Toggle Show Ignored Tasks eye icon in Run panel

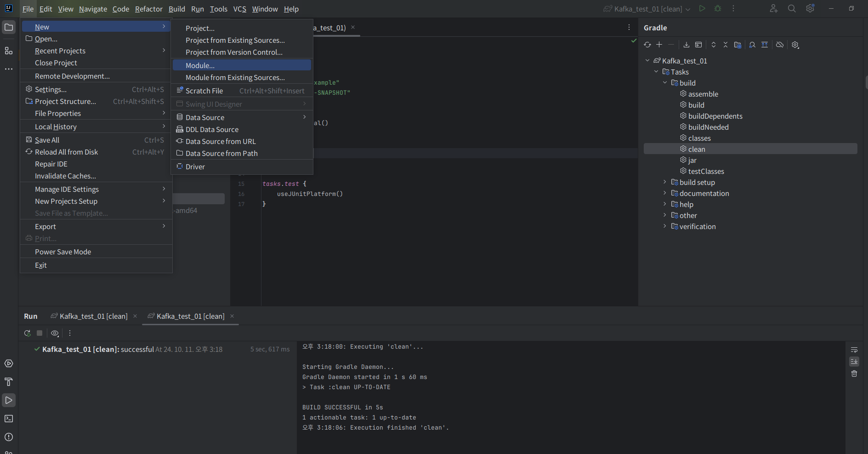[x=55, y=333]
